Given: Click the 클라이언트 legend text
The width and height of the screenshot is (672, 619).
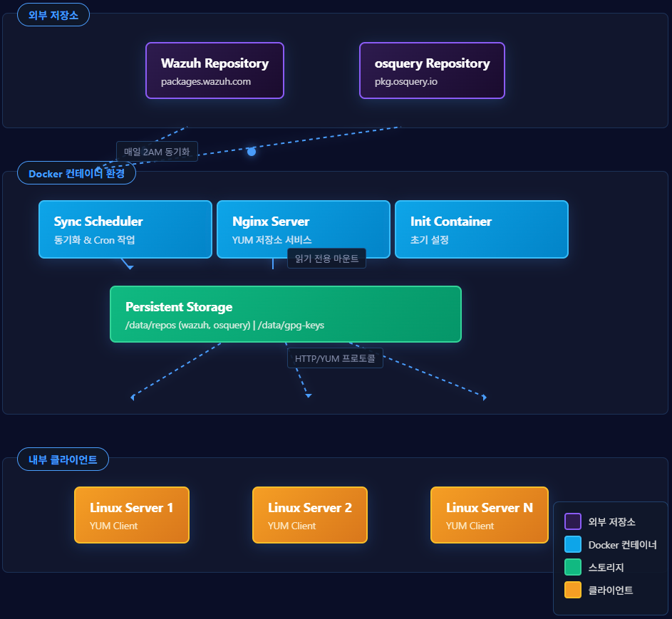Looking at the screenshot, I should [x=610, y=591].
